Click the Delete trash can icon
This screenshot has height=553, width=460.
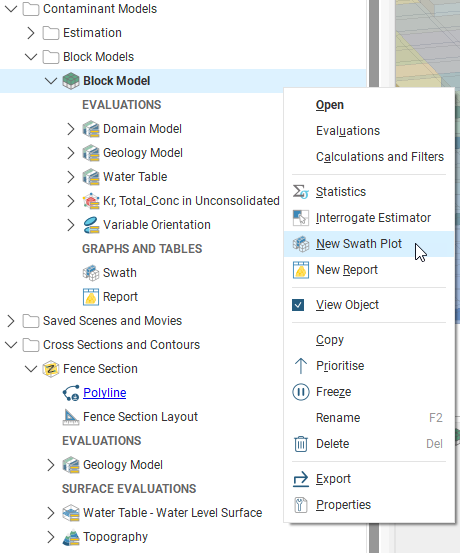coord(301,444)
